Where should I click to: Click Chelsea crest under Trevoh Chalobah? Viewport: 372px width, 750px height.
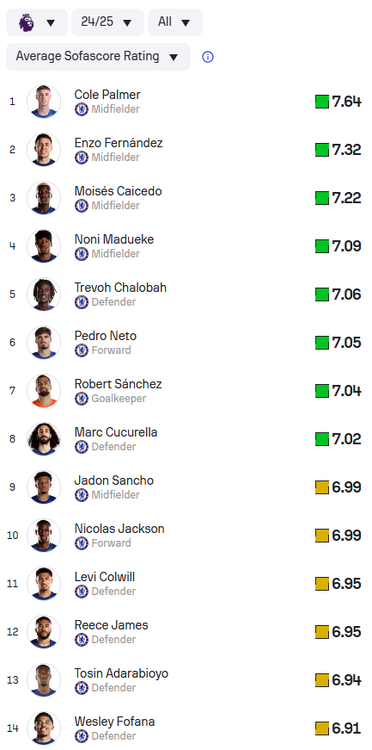pos(81,302)
